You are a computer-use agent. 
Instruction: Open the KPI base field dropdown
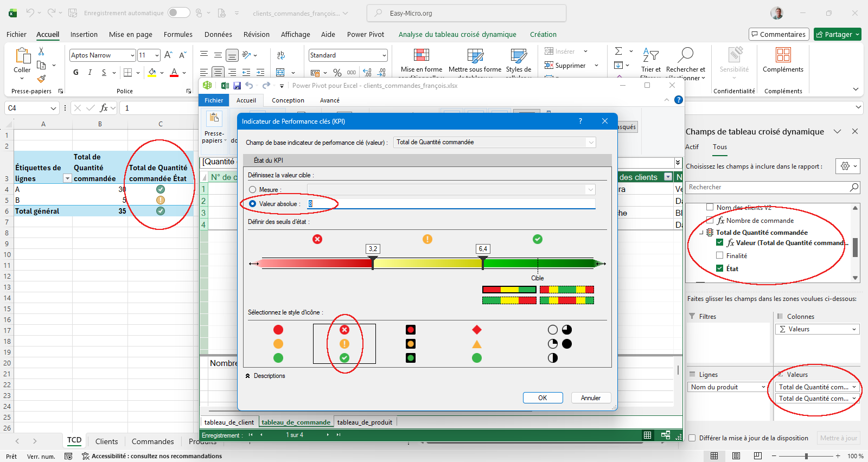[590, 142]
